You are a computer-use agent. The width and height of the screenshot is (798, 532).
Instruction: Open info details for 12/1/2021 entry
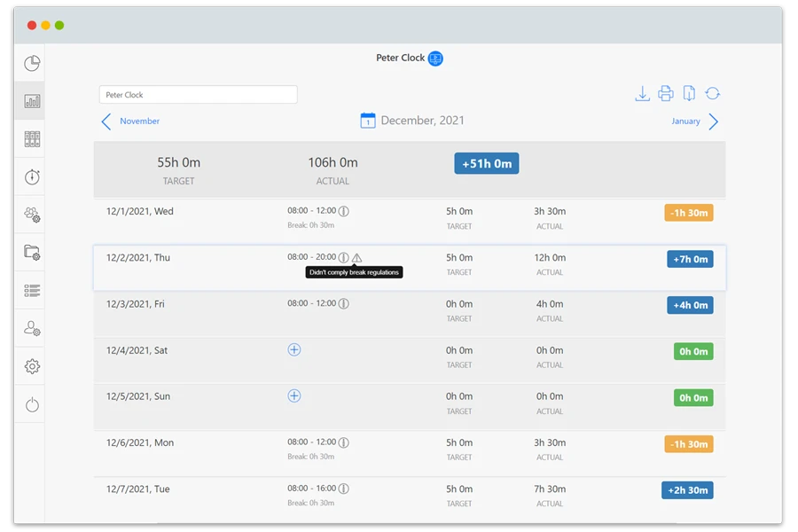click(344, 212)
